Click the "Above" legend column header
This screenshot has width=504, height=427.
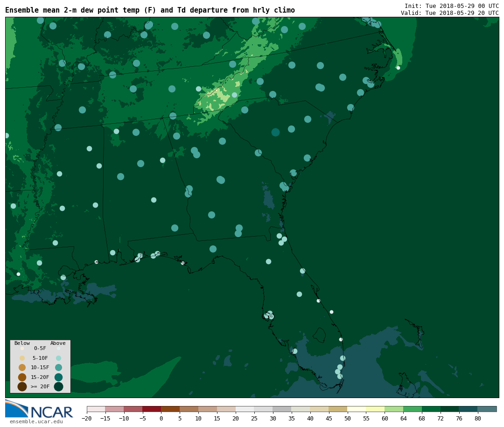[x=58, y=343]
